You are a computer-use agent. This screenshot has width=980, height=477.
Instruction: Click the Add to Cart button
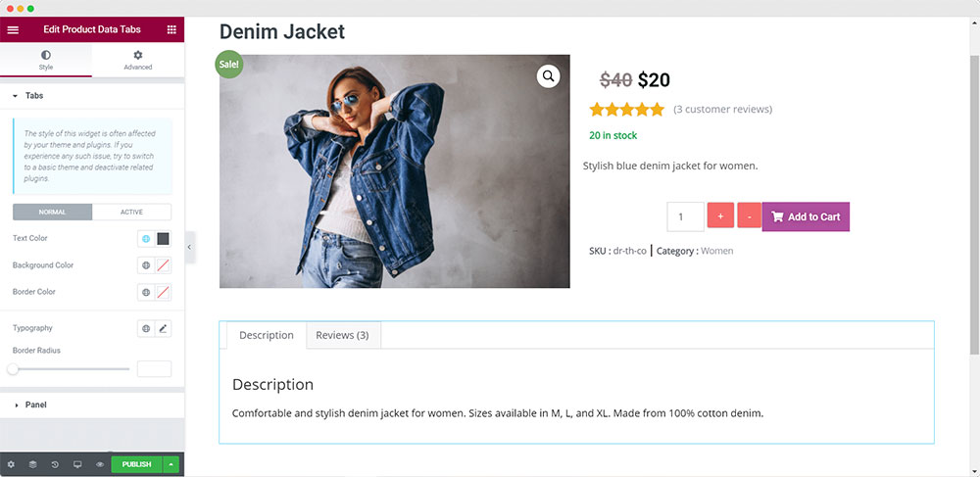point(806,216)
